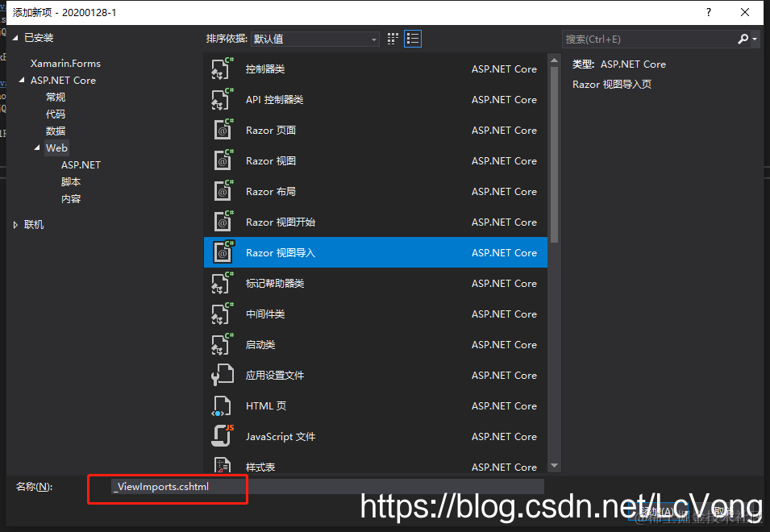Viewport: 770px width, 532px height.
Task: Click the 启动类 template icon
Action: (x=223, y=344)
